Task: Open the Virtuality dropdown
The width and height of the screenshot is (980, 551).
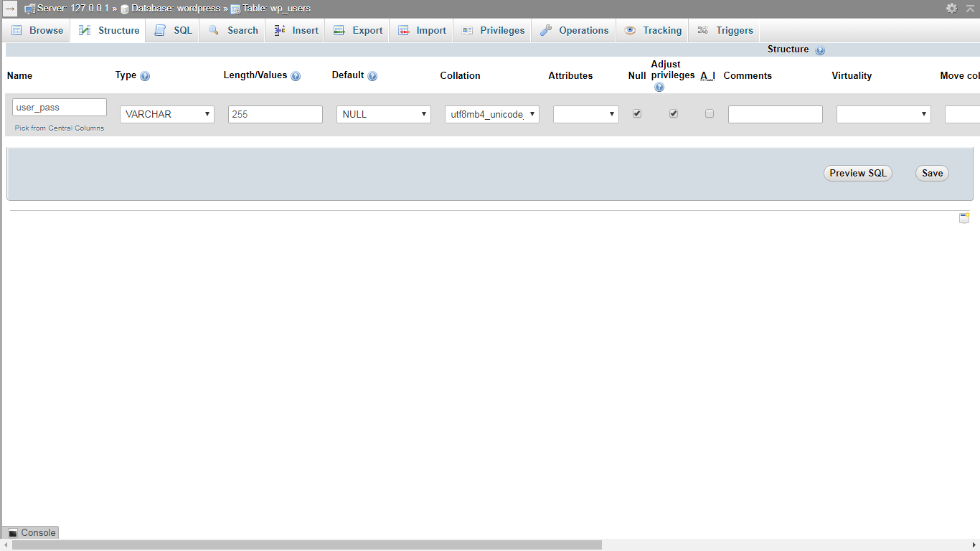Action: click(884, 114)
